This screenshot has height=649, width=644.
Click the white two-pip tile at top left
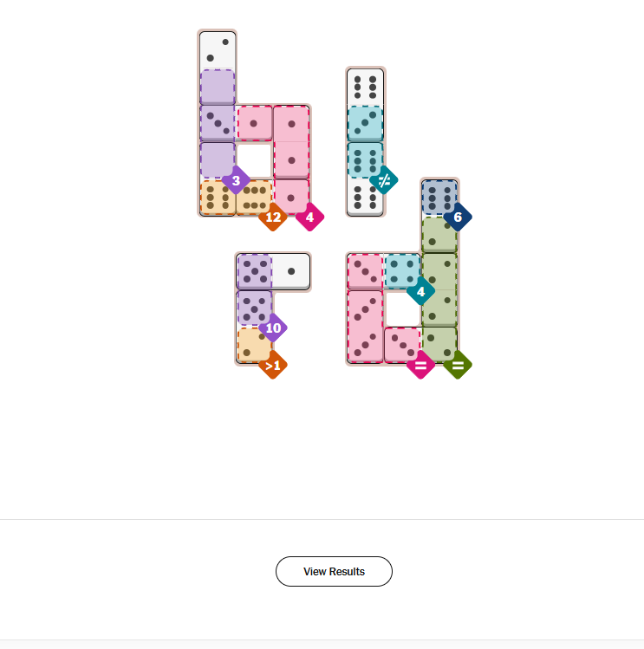click(218, 50)
